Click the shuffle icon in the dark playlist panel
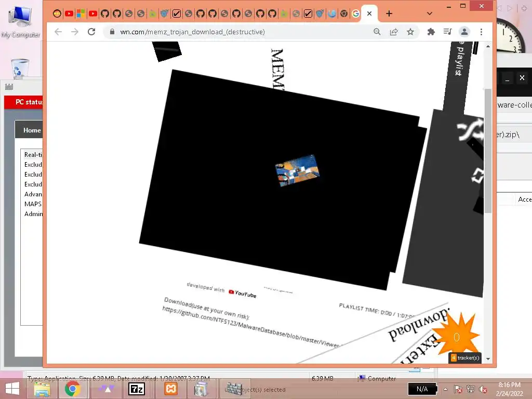This screenshot has height=399, width=532. [x=471, y=129]
